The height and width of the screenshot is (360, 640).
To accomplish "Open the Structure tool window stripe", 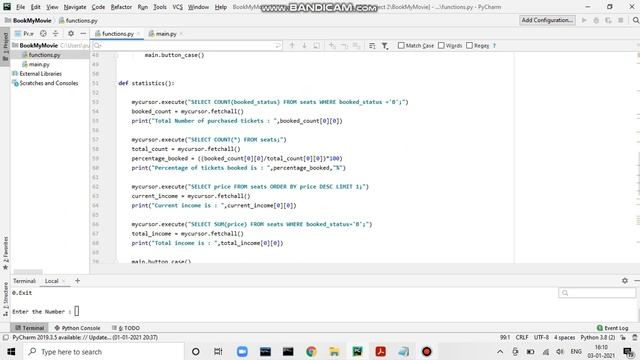I will coord(5,299).
